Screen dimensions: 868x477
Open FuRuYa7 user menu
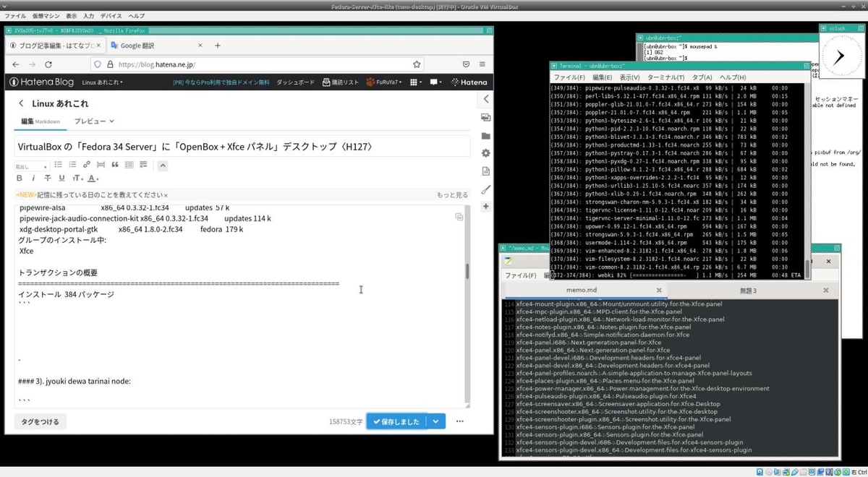click(x=386, y=82)
